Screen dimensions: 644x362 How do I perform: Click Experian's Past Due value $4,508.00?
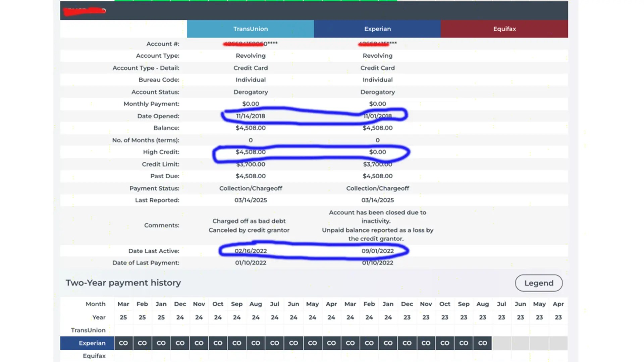pos(377,176)
